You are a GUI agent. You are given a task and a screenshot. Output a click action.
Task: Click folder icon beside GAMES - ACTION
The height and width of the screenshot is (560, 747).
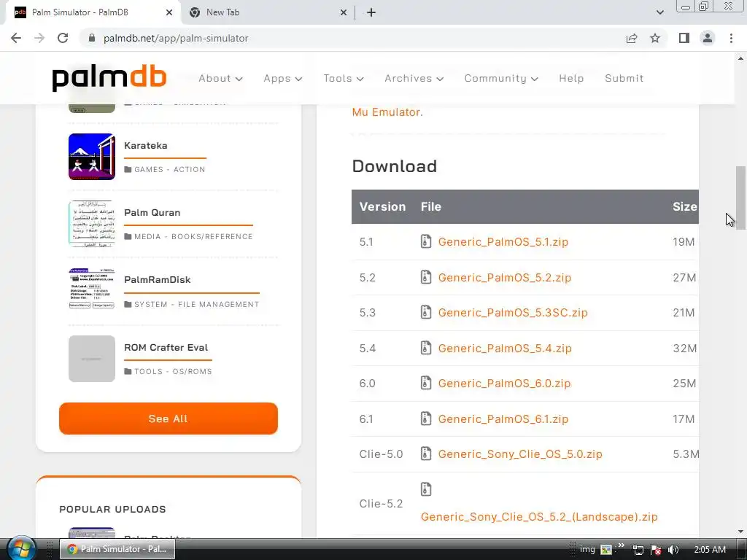click(128, 169)
